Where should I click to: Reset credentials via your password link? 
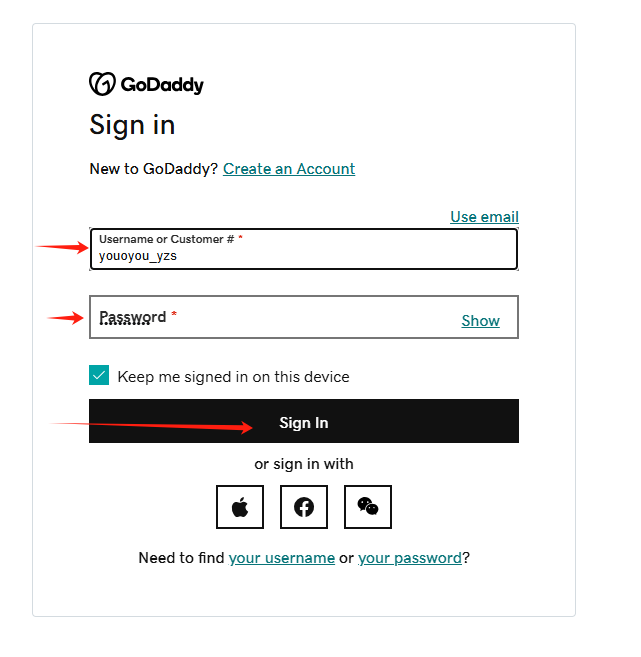(x=410, y=558)
